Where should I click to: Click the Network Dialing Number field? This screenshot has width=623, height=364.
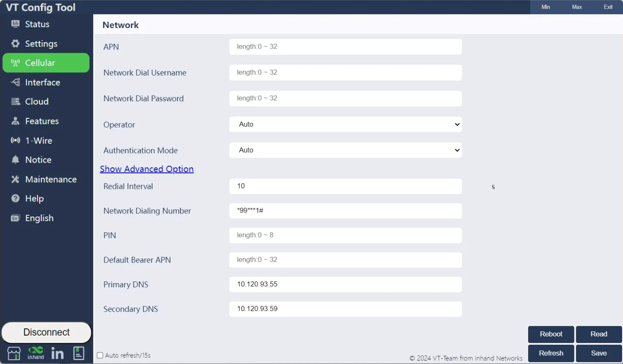click(x=345, y=211)
